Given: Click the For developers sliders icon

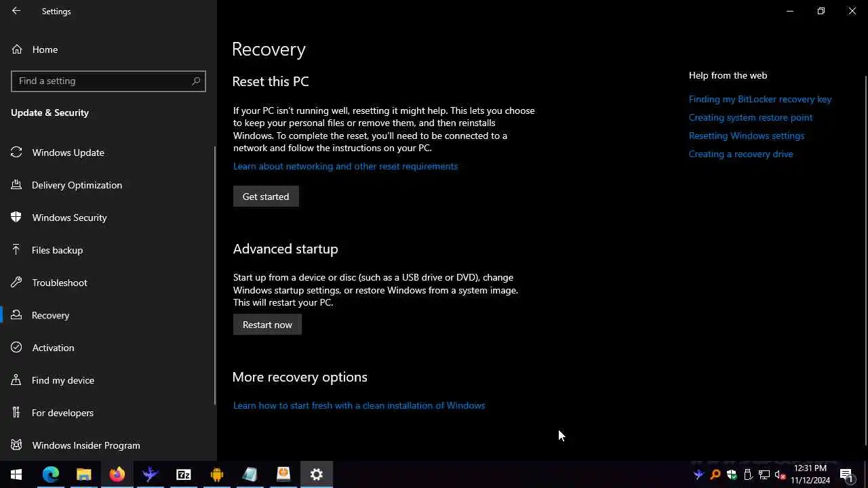Looking at the screenshot, I should click(x=17, y=413).
